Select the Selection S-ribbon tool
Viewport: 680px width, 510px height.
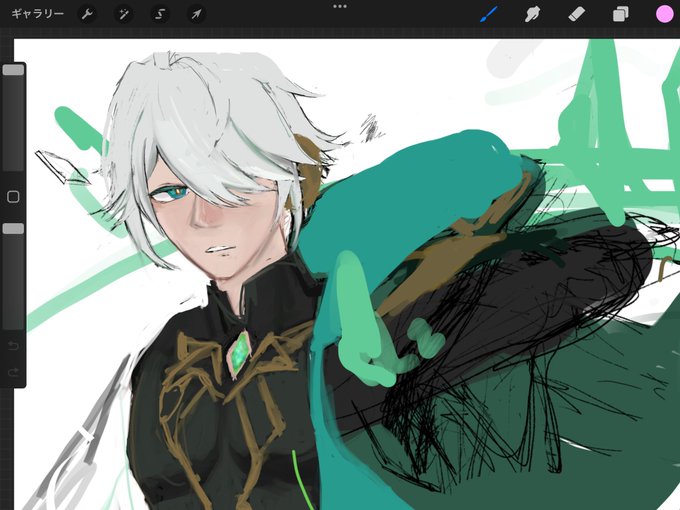coord(160,14)
